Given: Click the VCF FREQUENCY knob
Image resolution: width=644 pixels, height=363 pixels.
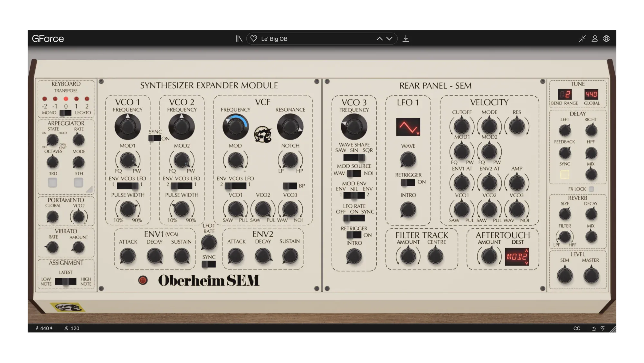Looking at the screenshot, I should (235, 127).
